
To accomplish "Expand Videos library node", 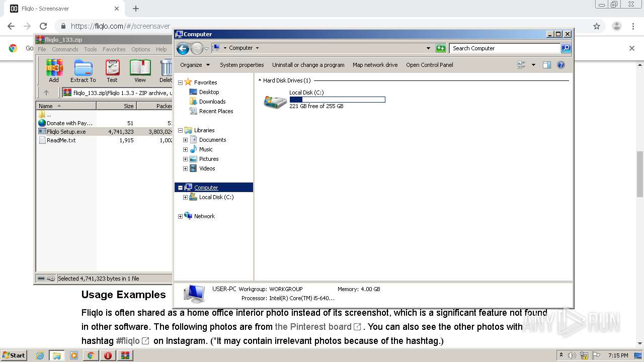I will [x=185, y=168].
